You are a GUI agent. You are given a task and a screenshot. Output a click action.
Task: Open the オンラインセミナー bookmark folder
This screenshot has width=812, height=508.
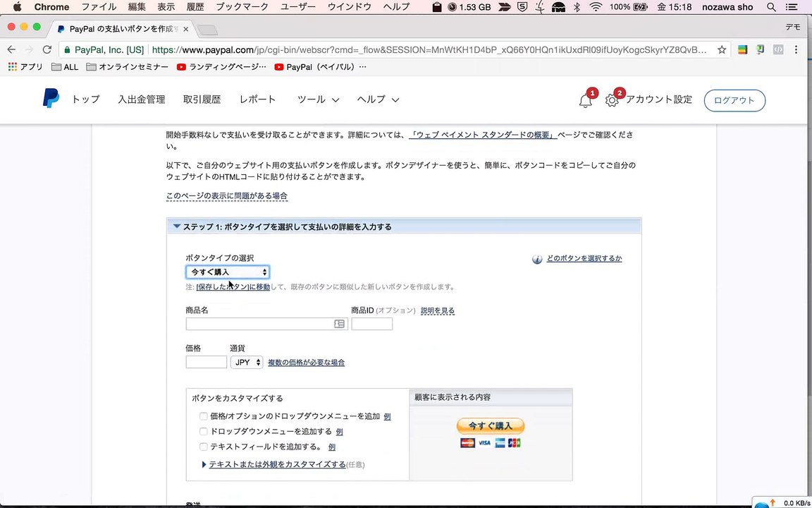pos(128,67)
